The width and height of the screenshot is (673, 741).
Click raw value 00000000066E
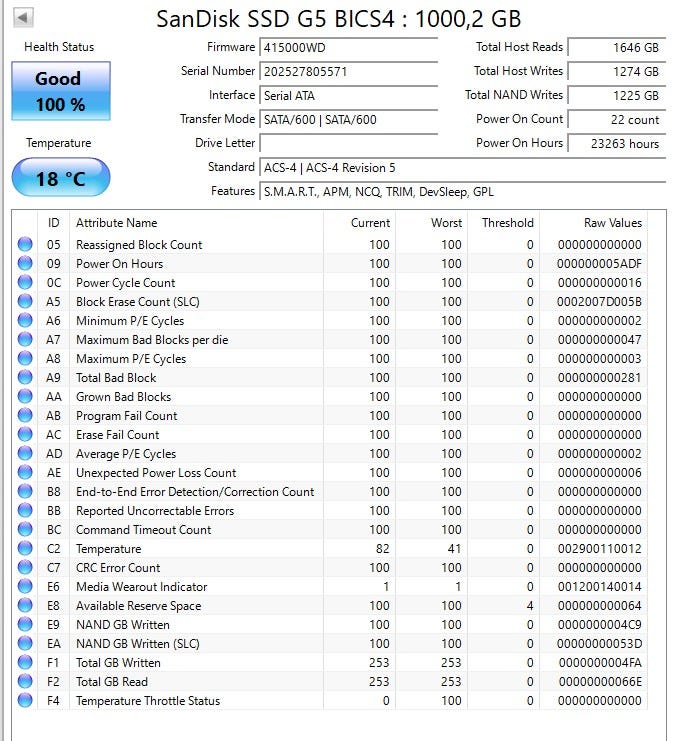600,681
